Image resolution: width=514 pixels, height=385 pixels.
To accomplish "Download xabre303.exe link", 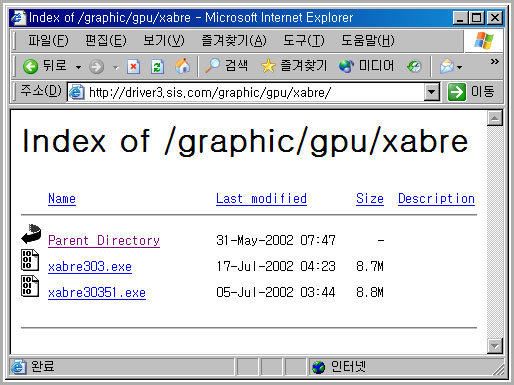I will (90, 267).
